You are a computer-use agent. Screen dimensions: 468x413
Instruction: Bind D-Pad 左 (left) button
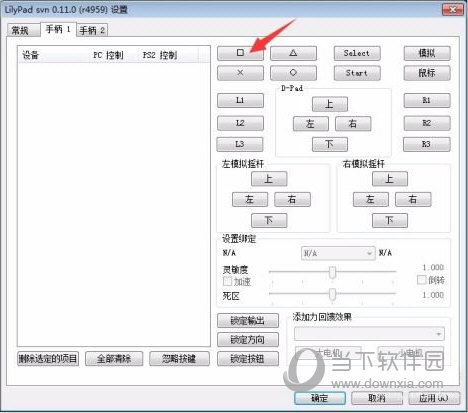(x=311, y=124)
